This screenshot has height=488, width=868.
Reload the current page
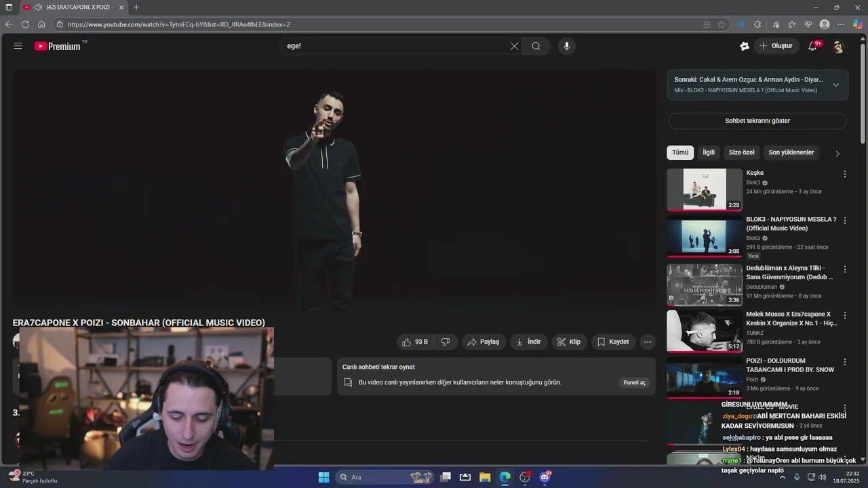click(25, 24)
